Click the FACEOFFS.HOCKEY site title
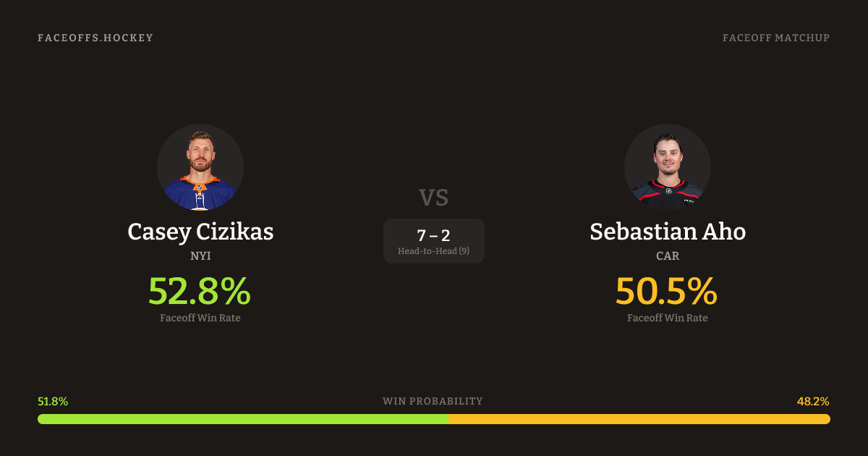This screenshot has height=456, width=868. coord(95,38)
